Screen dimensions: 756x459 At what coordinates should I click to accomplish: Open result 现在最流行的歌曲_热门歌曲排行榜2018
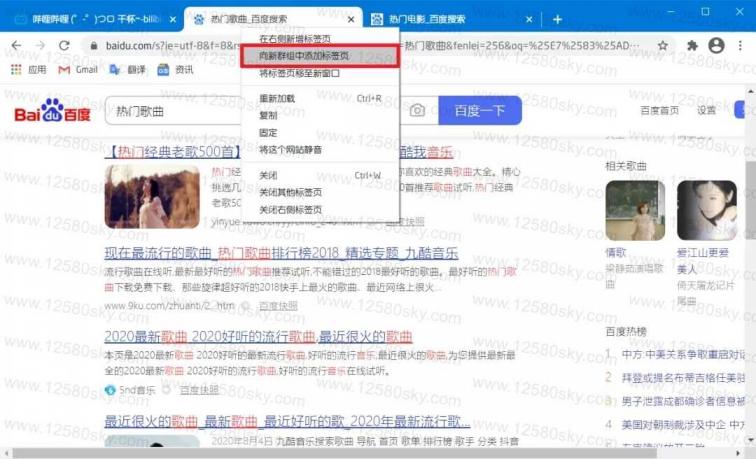tap(281, 253)
